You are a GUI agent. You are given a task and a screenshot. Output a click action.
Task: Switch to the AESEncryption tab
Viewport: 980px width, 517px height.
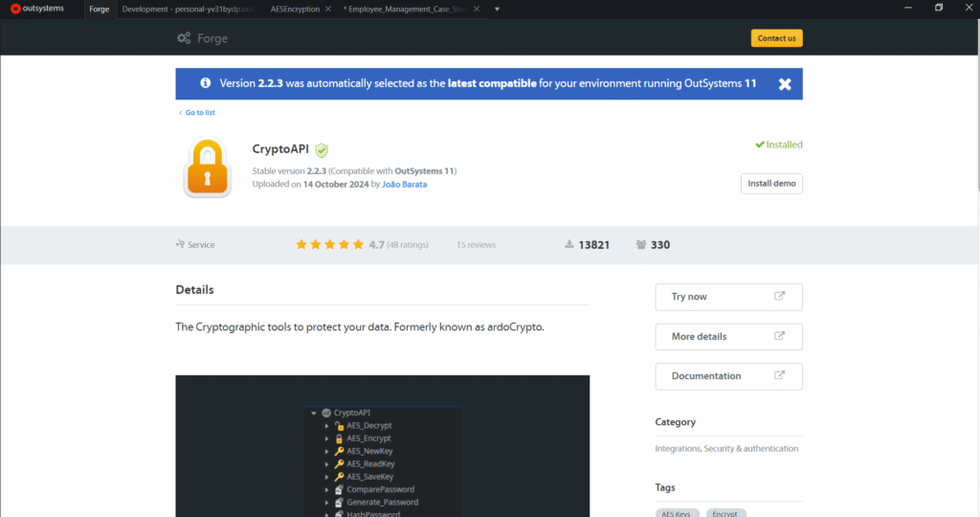295,9
